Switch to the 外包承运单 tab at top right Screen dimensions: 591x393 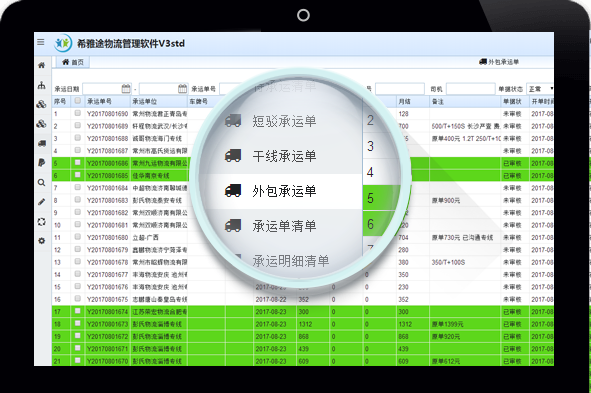pos(499,62)
